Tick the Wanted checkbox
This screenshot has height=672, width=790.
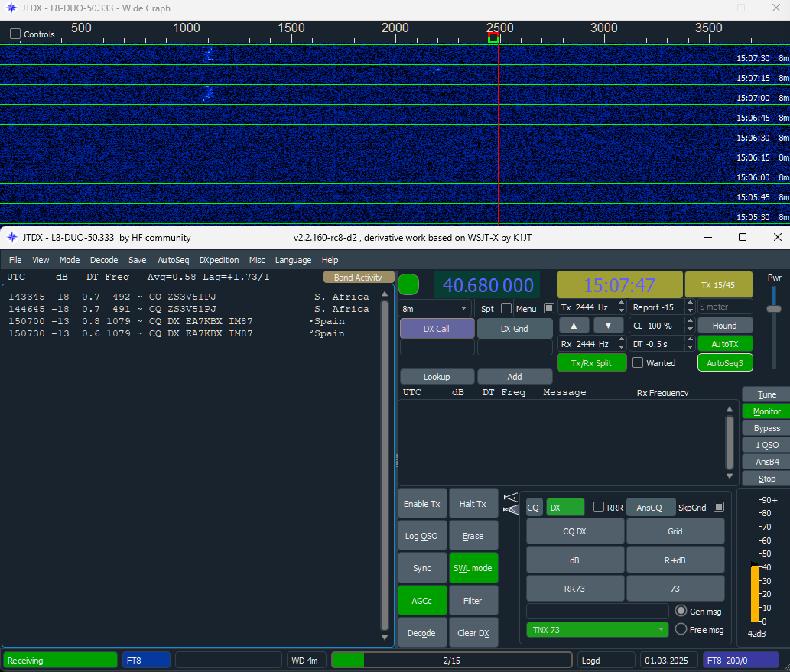coord(638,362)
